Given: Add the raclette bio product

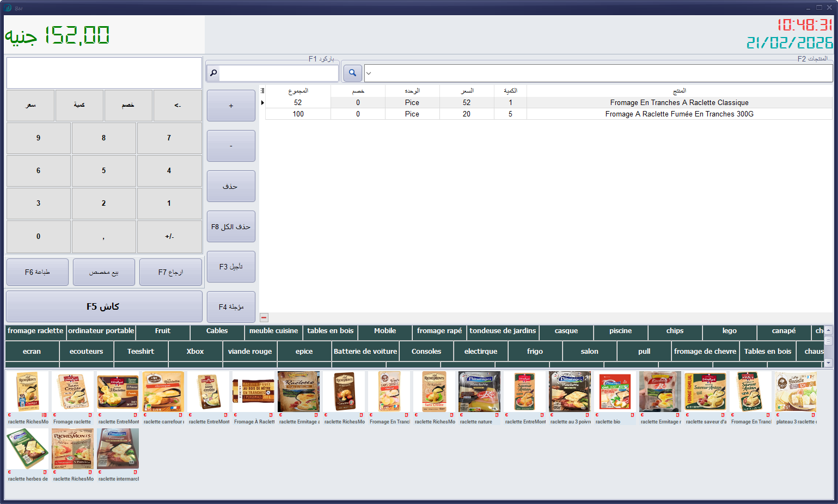Looking at the screenshot, I should [615, 392].
